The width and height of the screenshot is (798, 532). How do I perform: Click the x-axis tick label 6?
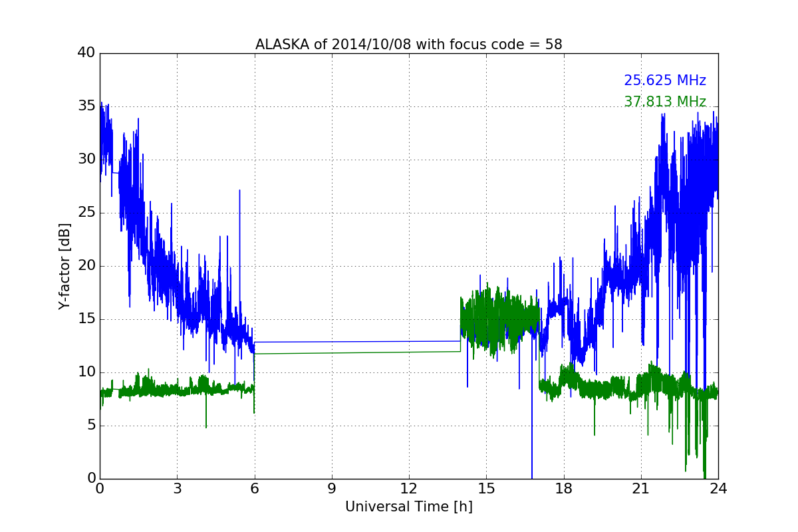pos(254,489)
